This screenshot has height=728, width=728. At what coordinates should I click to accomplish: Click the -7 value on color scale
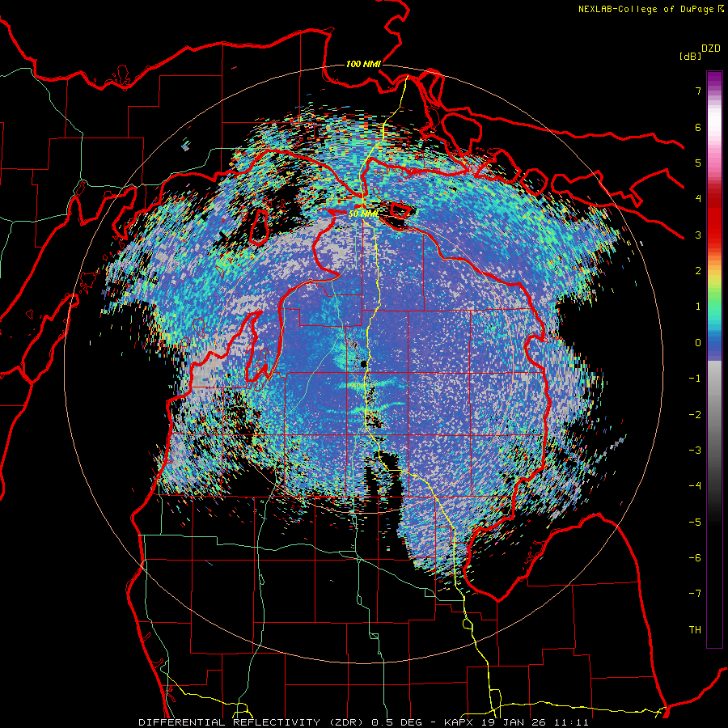pyautogui.click(x=695, y=594)
